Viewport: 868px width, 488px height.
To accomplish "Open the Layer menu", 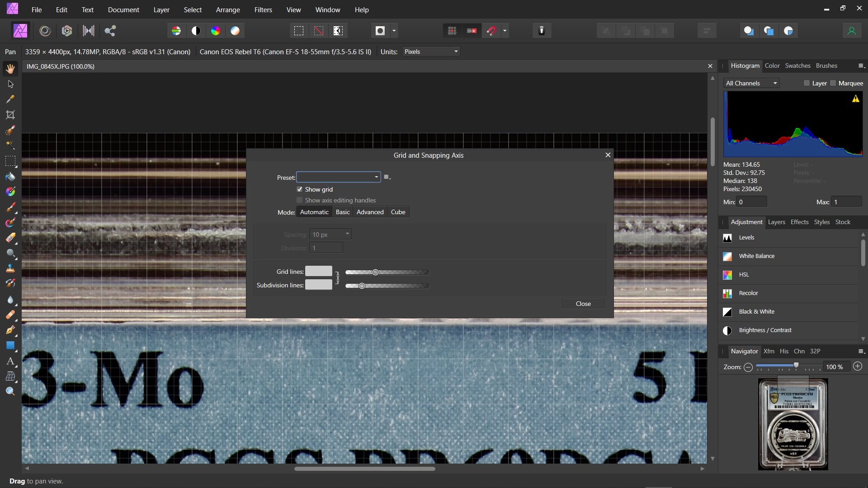I will click(x=161, y=9).
